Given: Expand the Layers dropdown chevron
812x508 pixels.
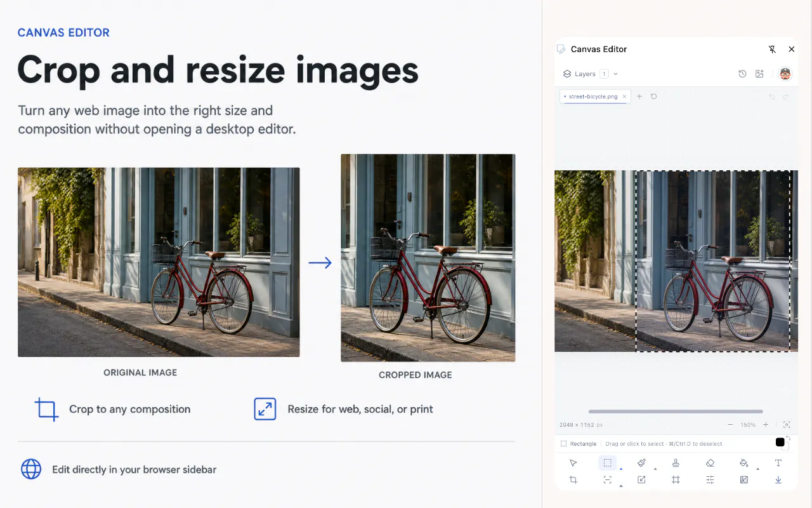Looking at the screenshot, I should tap(616, 74).
